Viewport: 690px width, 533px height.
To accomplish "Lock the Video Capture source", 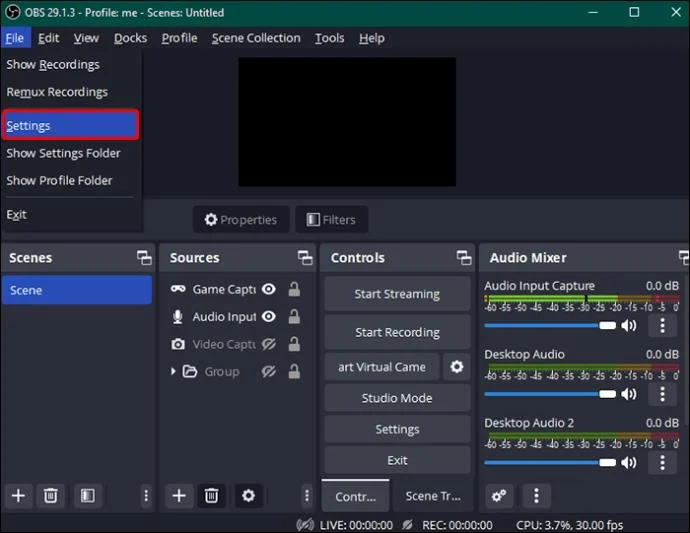I will tap(294, 344).
